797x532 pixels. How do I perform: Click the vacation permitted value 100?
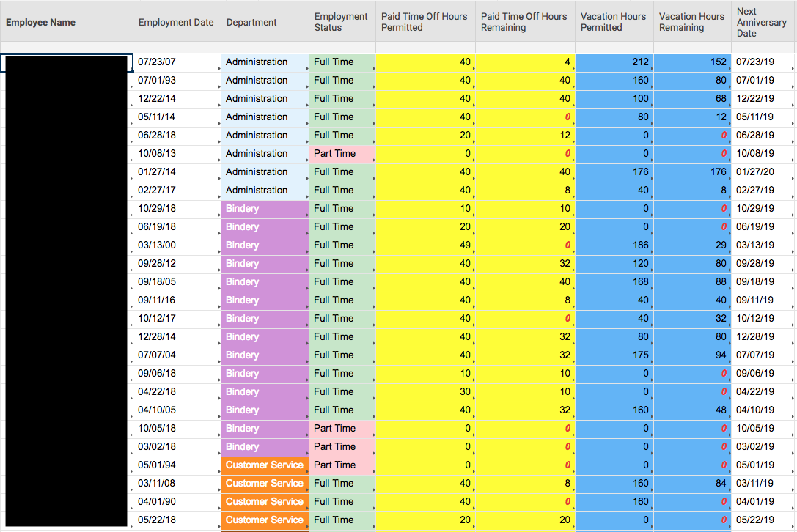pyautogui.click(x=614, y=99)
